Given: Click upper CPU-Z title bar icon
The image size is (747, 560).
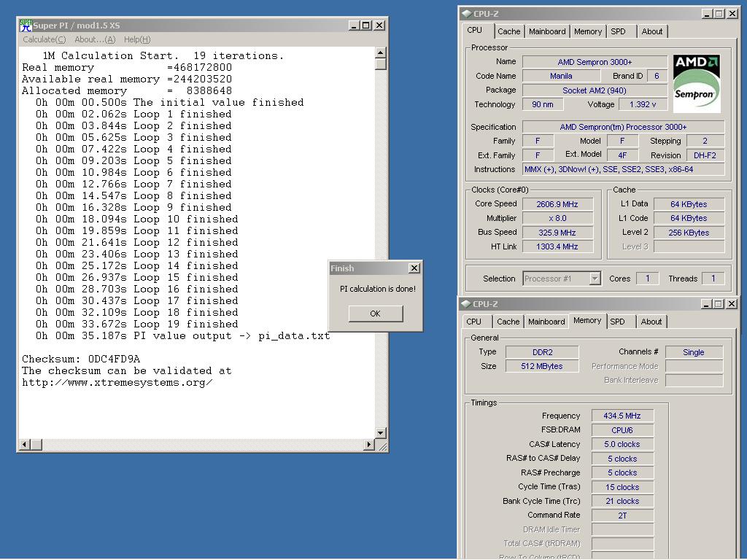Looking at the screenshot, I should coord(467,14).
